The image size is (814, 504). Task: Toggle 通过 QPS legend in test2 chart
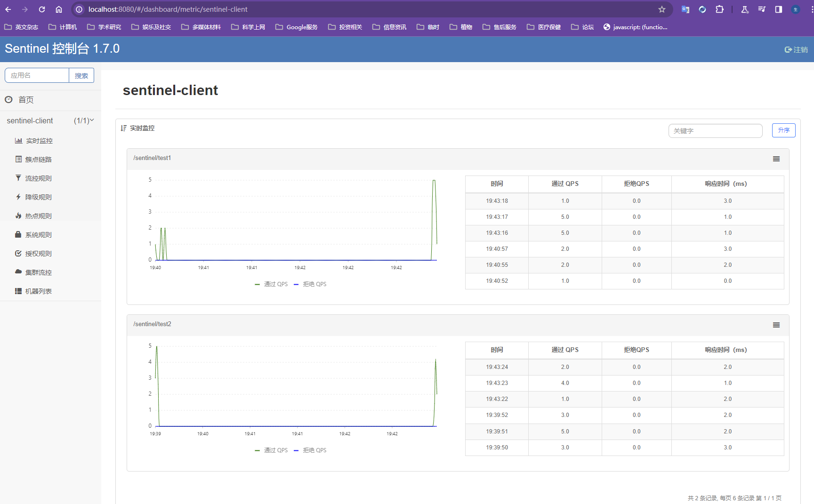coord(272,450)
